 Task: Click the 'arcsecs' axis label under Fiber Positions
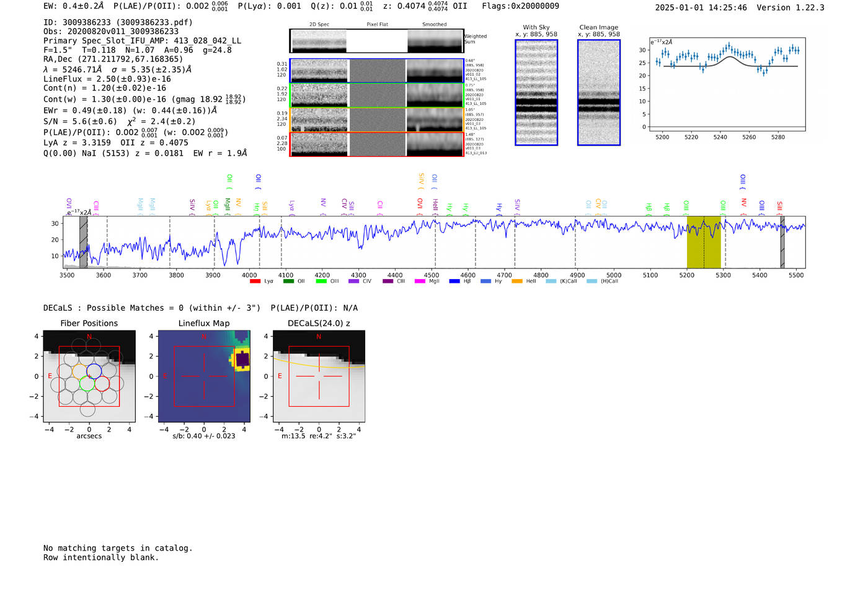[89, 436]
